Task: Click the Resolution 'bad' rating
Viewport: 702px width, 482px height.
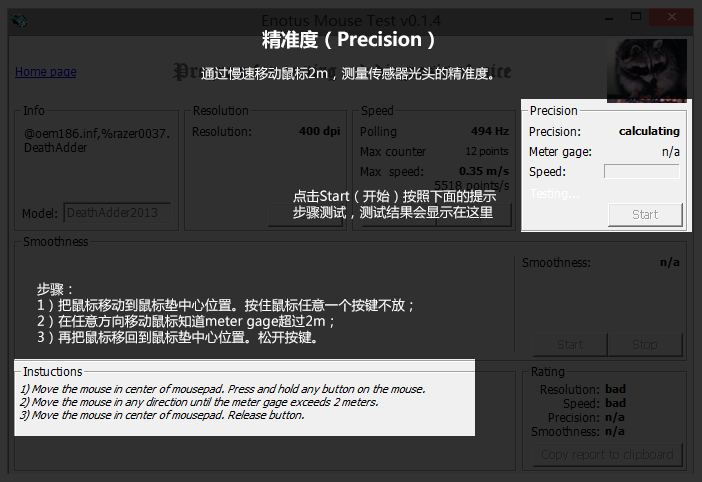Action: coord(614,389)
